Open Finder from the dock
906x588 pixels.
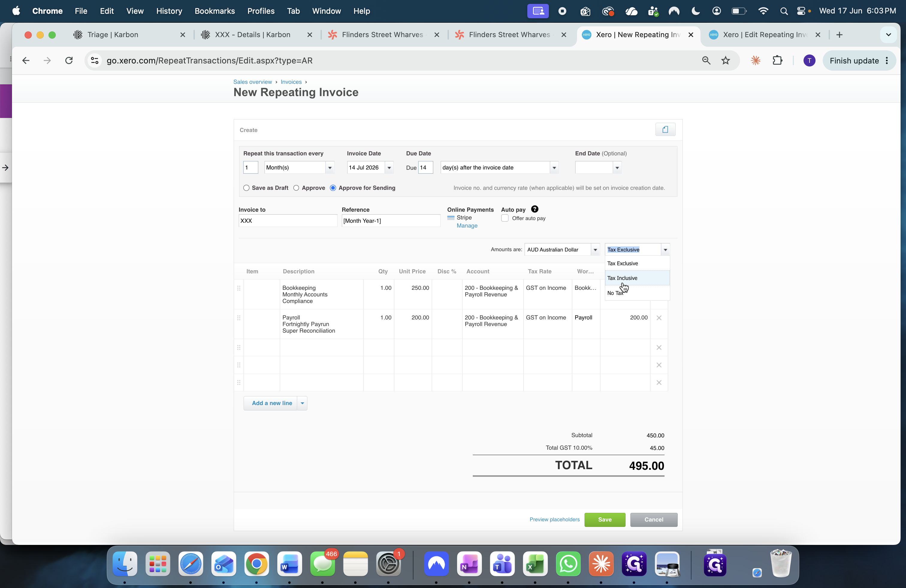(125, 564)
